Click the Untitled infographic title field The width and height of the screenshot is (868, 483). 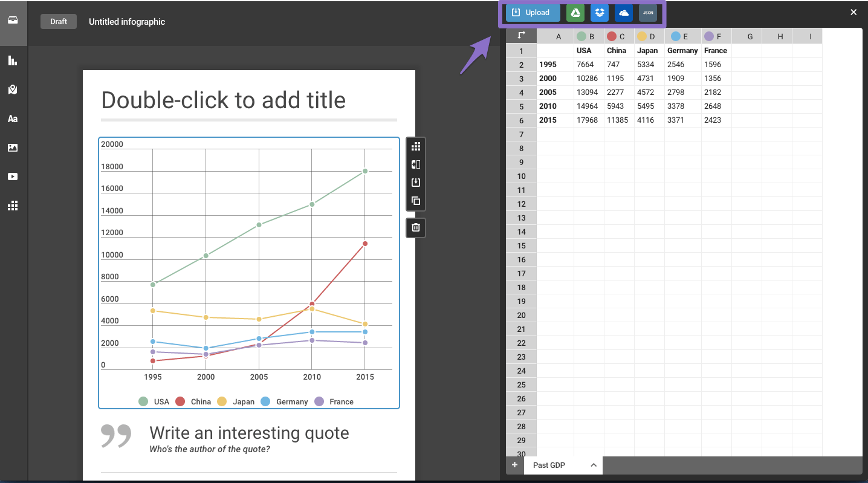coord(127,22)
